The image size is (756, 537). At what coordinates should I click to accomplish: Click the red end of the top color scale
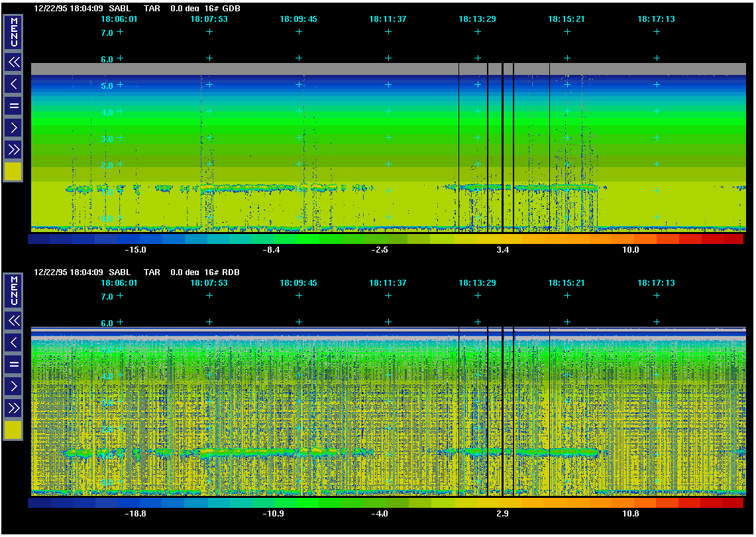tap(732, 239)
